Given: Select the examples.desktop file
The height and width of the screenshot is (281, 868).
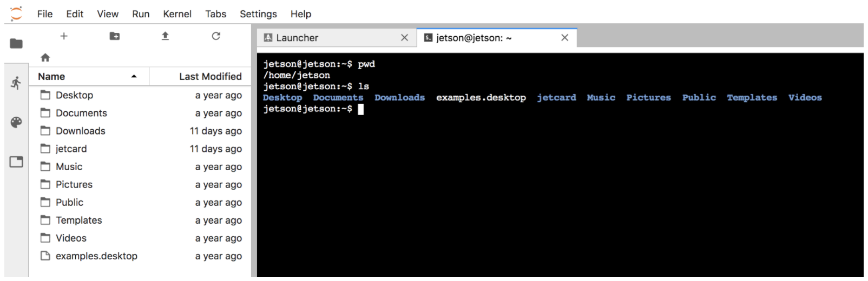Looking at the screenshot, I should pyautogui.click(x=96, y=256).
